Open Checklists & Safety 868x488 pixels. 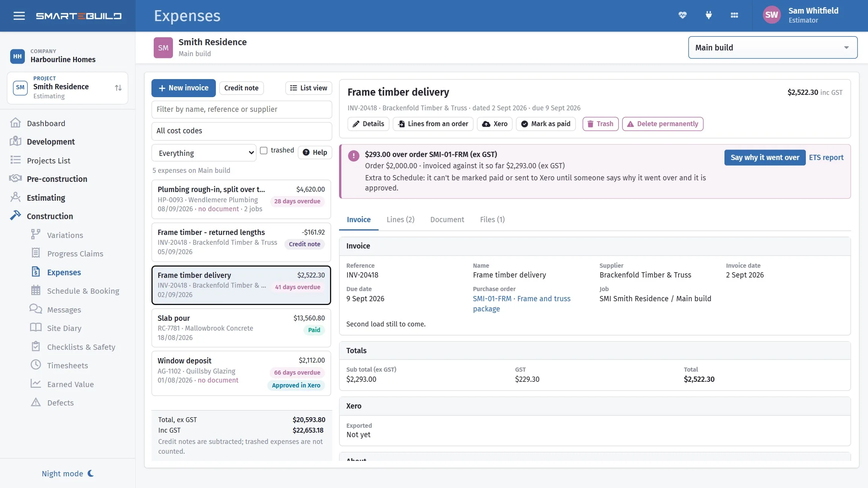[x=81, y=347]
